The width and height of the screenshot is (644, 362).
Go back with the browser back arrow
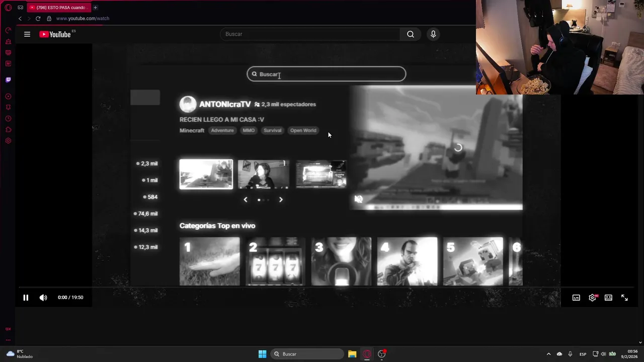point(20,19)
